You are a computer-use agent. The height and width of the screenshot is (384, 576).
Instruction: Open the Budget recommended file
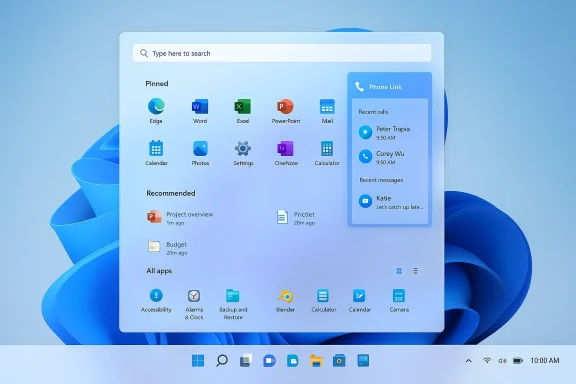(168, 248)
